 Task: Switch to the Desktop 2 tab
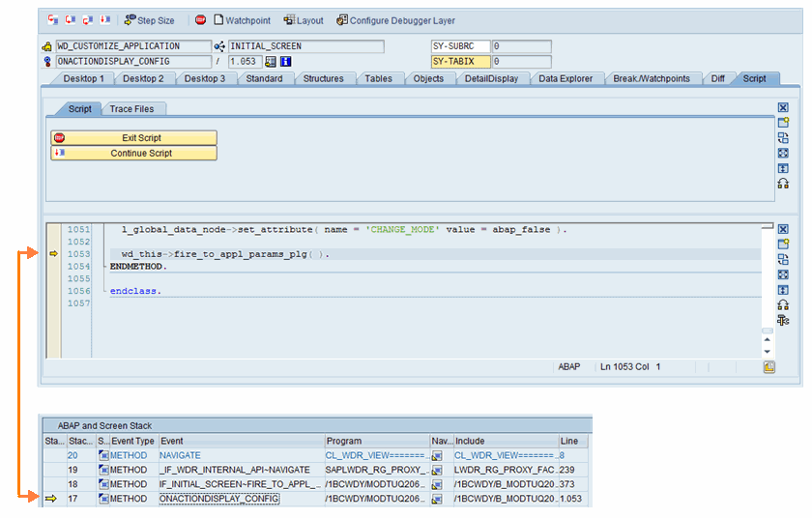point(143,78)
